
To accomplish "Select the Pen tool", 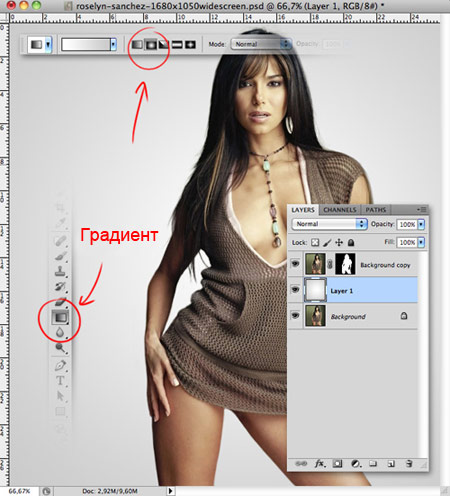I will coord(60,365).
